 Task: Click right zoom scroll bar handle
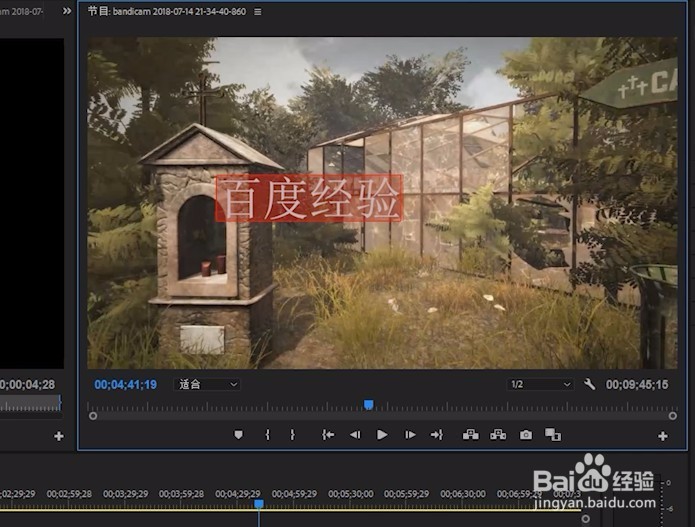click(672, 416)
